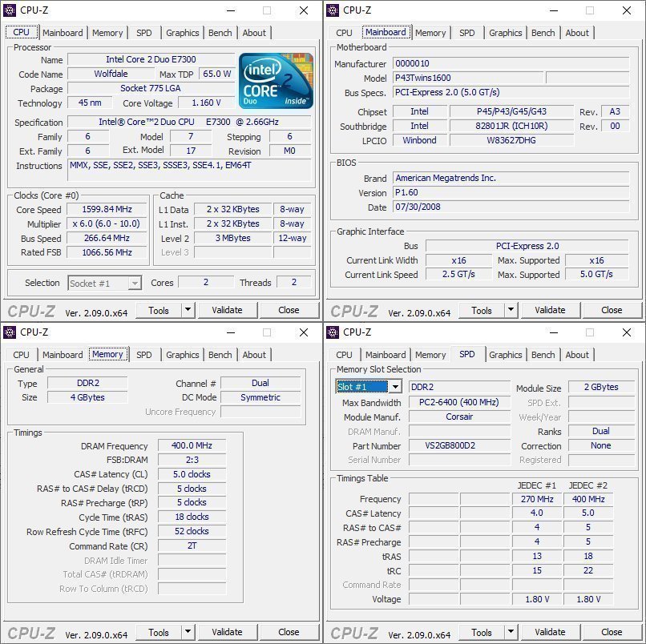
Task: Click the multiplier value 'x 6.0 (6.0 - 10.0)'
Action: (107, 223)
